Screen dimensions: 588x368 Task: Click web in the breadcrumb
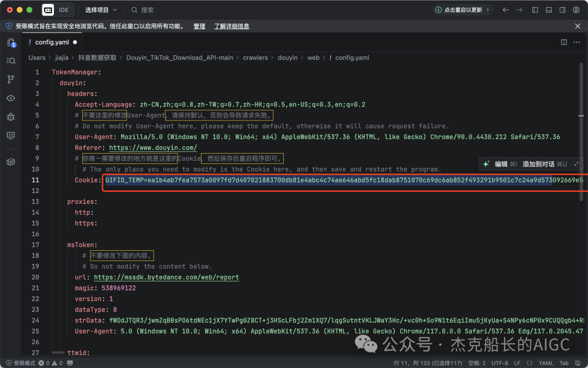point(314,57)
